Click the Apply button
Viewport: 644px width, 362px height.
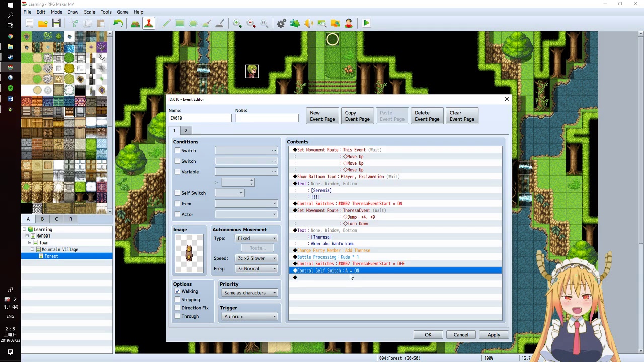(x=494, y=335)
